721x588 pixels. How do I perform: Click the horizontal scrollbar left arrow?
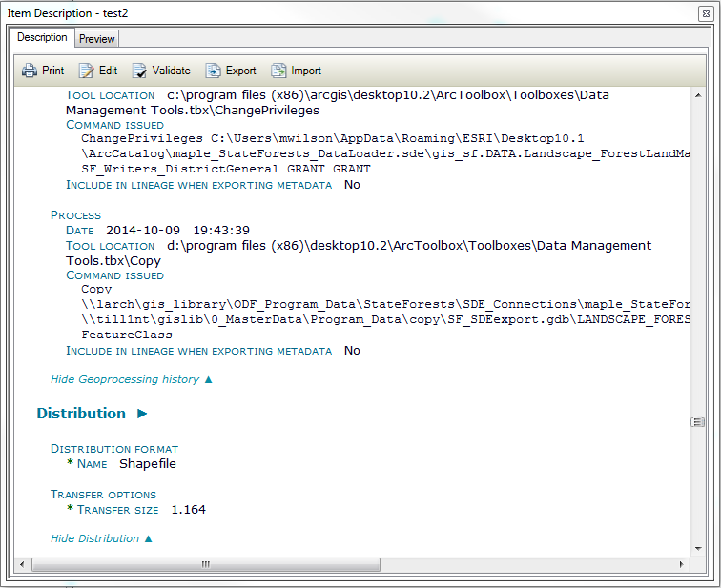click(x=22, y=564)
